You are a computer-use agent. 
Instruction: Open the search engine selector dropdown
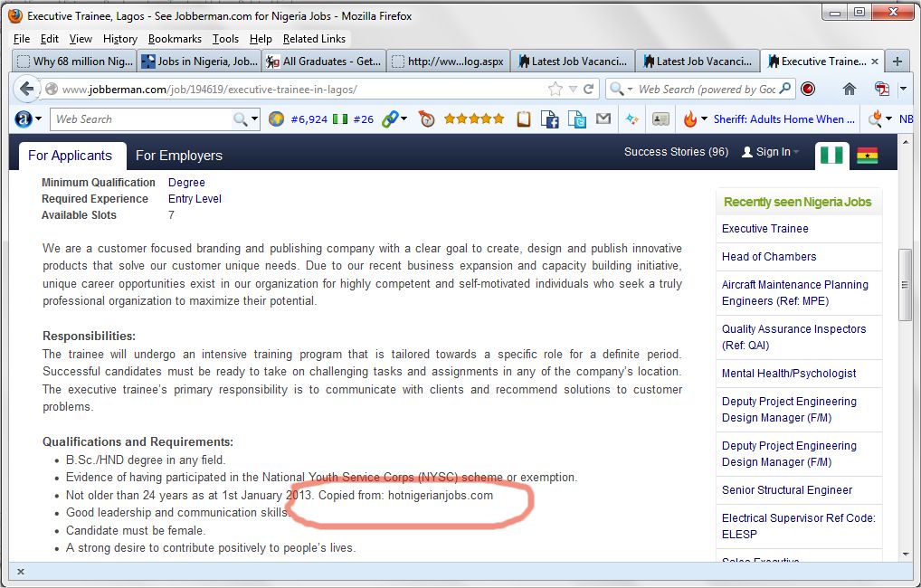coord(620,90)
